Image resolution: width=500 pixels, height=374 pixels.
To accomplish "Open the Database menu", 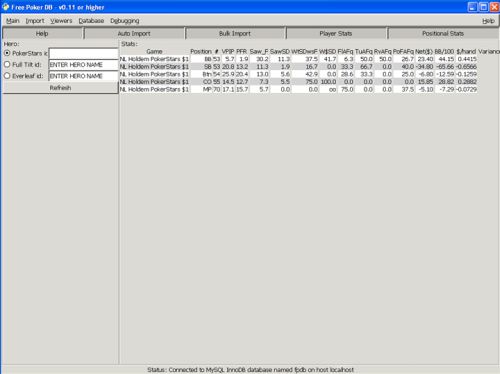I will coord(91,21).
